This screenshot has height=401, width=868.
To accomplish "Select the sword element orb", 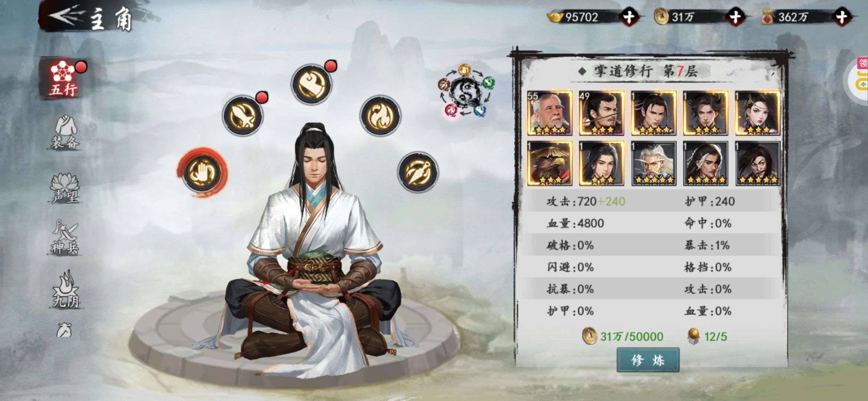I will click(x=243, y=115).
